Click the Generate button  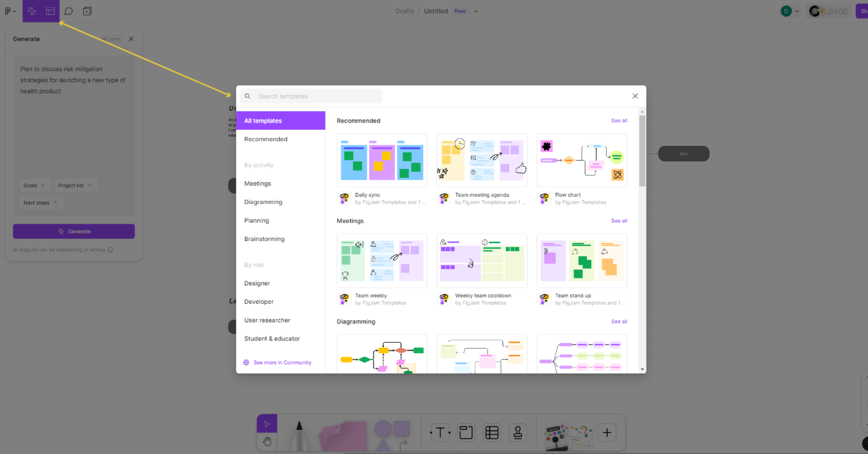(x=73, y=231)
